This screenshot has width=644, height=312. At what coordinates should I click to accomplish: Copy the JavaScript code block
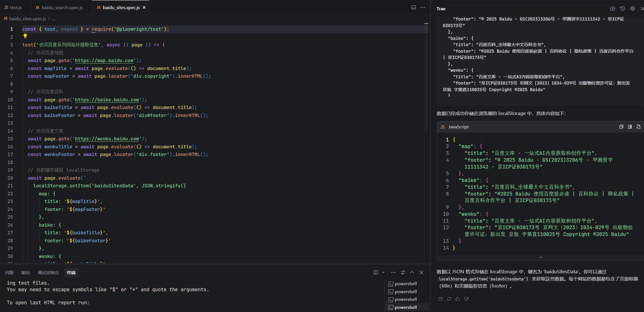pos(621,127)
